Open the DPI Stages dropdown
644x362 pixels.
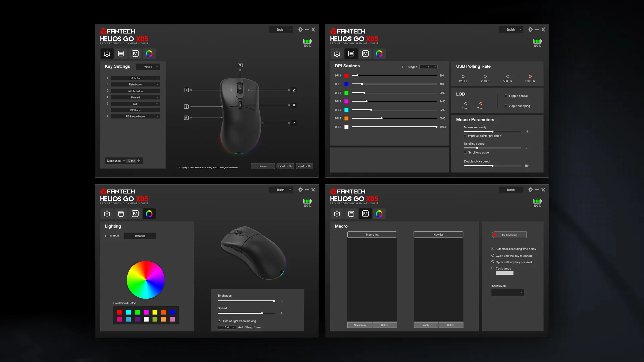(x=428, y=67)
